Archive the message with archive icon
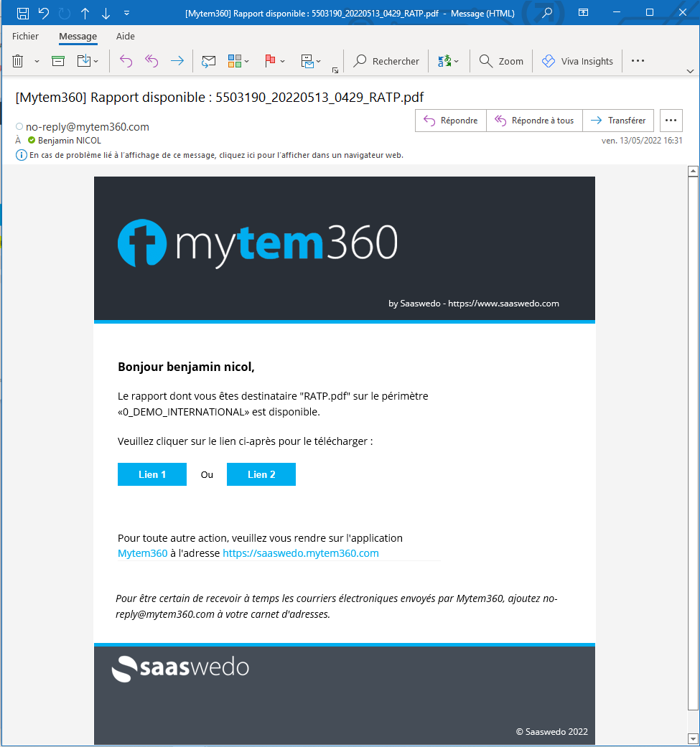 pyautogui.click(x=58, y=61)
